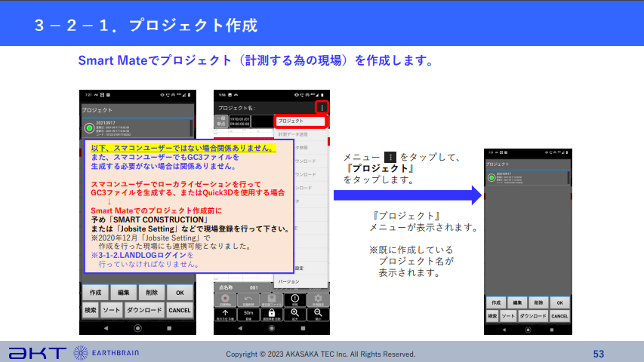Choose プロジェクト from the overflow menu
Image resolution: width=644 pixels, height=362 pixels.
pyautogui.click(x=300, y=121)
